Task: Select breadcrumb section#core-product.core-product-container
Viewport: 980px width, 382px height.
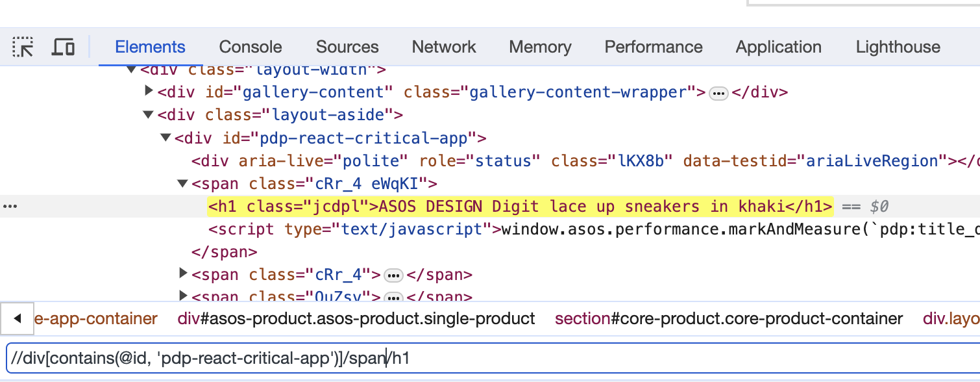Action: coord(728,318)
